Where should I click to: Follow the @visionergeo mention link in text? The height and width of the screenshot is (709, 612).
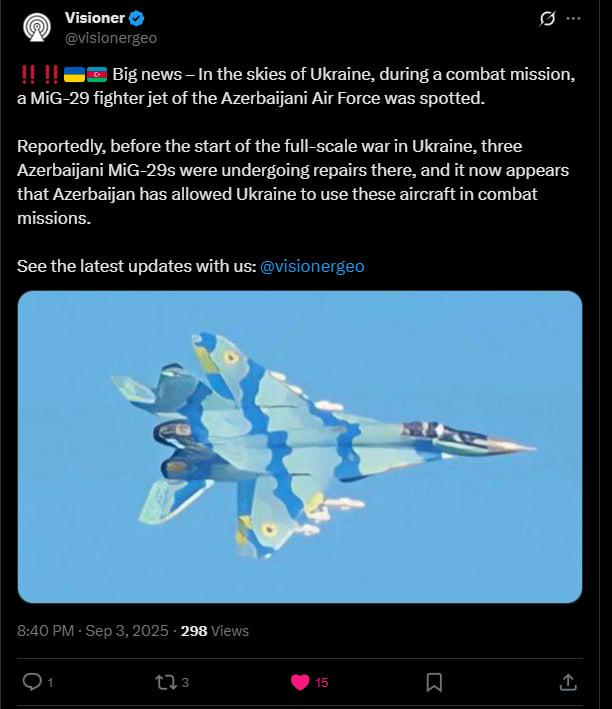click(x=312, y=266)
